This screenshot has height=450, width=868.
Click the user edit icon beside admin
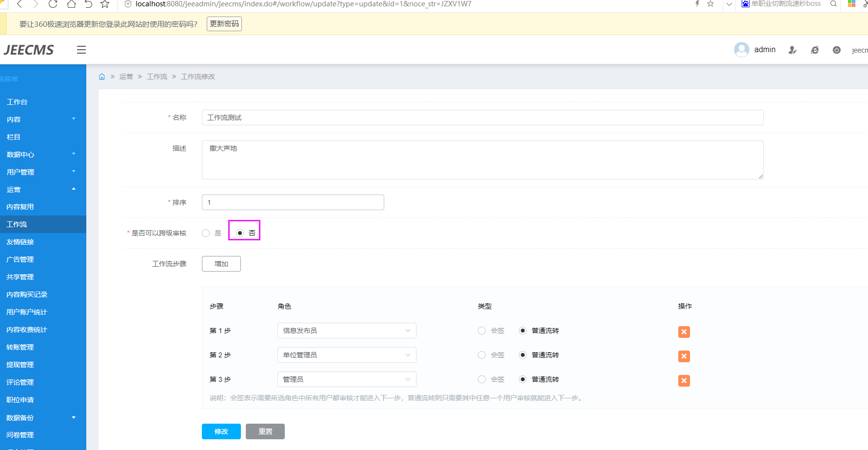click(x=792, y=50)
